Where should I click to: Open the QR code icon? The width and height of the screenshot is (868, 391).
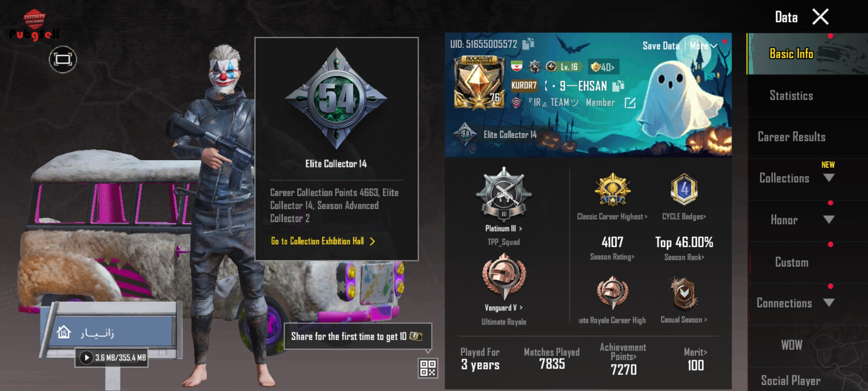point(428,368)
